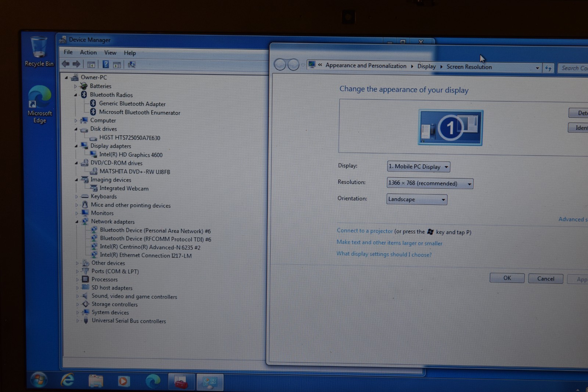
Task: Click Appearance and Personalization breadcrumb
Action: click(x=366, y=65)
